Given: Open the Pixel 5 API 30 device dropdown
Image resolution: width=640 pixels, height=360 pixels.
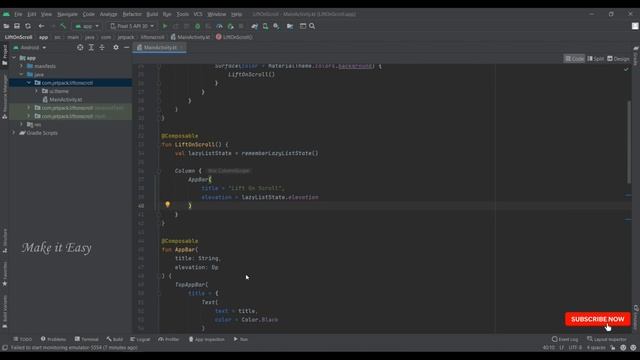Looking at the screenshot, I should 132,26.
